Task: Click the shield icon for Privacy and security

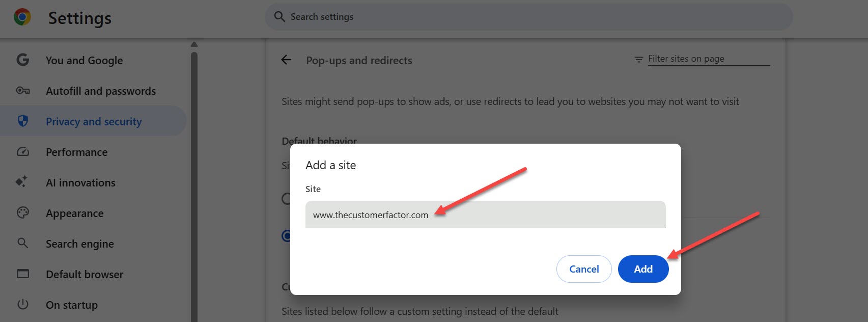Action: point(22,121)
